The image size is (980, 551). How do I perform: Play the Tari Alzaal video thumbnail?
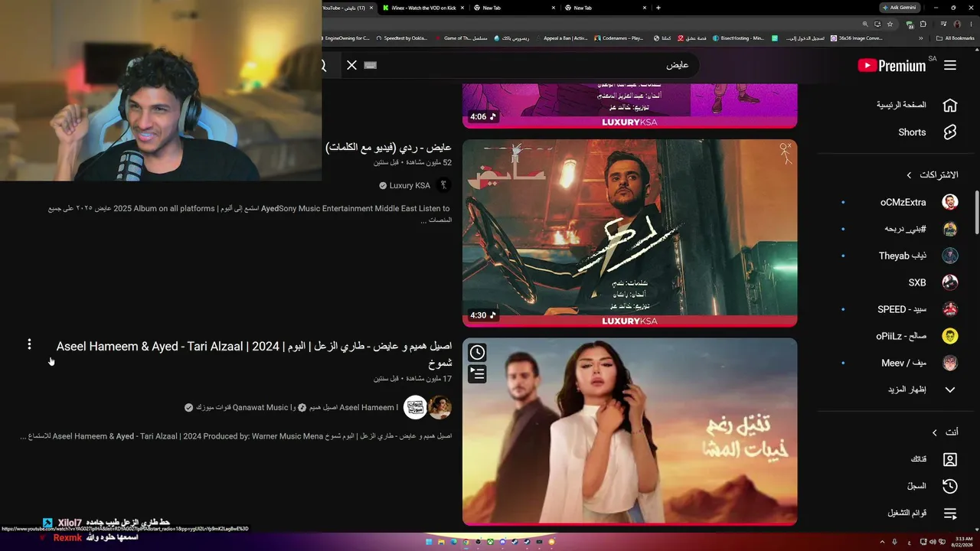(629, 432)
